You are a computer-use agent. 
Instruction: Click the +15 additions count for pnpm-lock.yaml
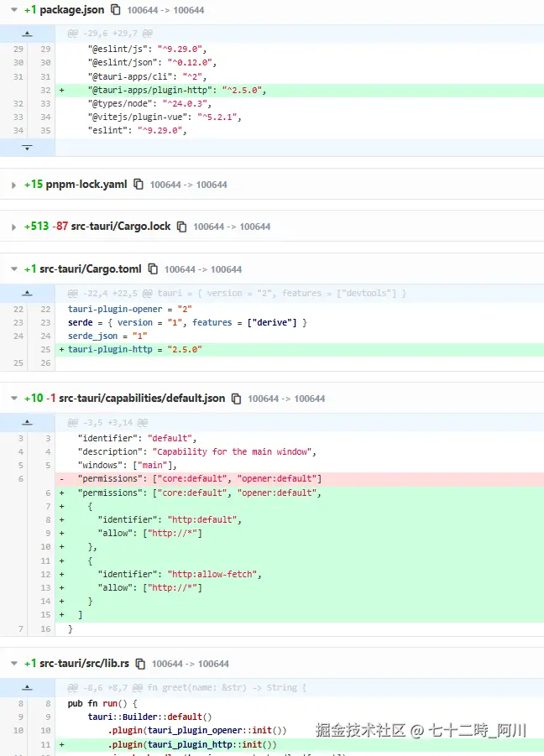tap(34, 185)
